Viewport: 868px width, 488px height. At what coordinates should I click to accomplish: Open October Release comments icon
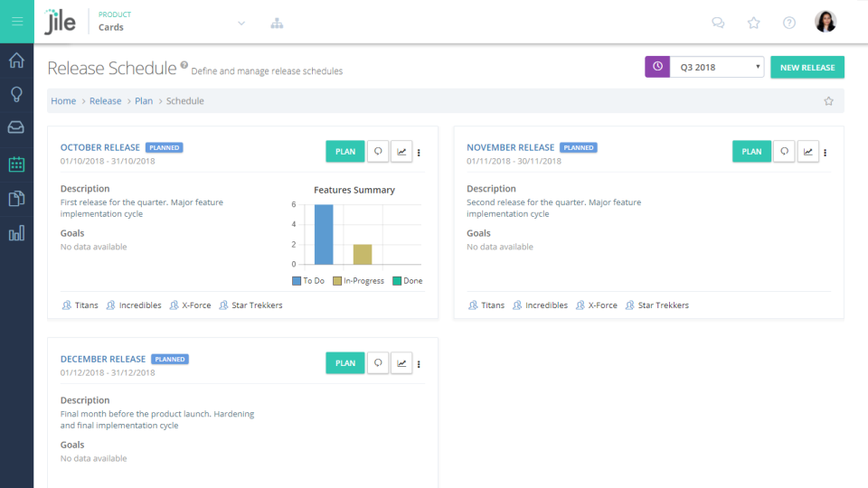coord(379,152)
